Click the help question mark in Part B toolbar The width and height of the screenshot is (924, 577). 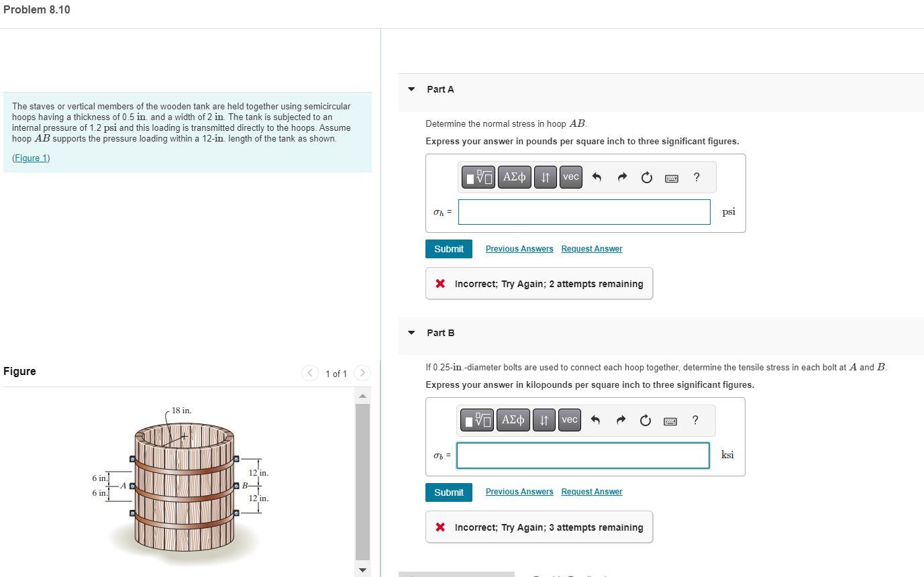(695, 420)
